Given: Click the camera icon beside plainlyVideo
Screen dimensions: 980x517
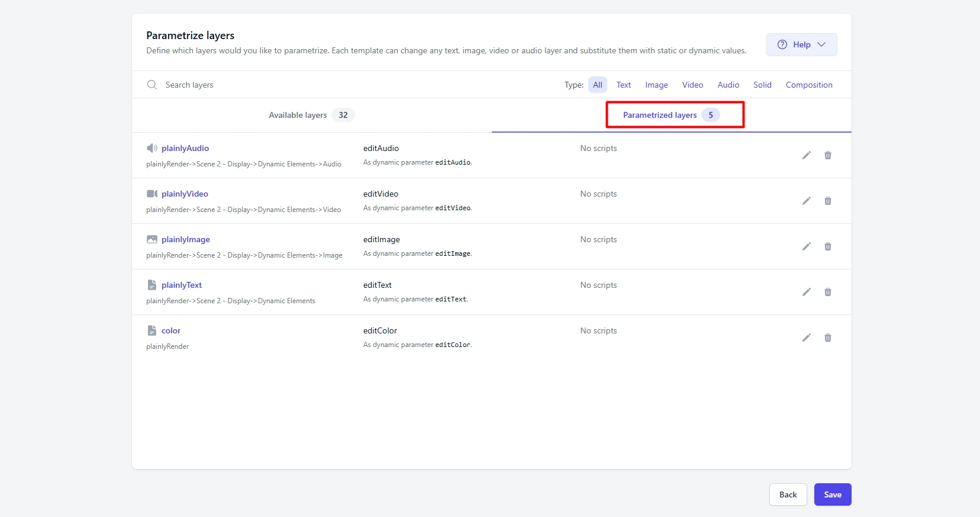Looking at the screenshot, I should (x=152, y=194).
